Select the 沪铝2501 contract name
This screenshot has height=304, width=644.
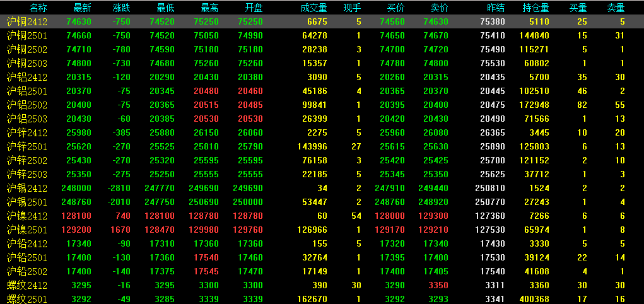[x=27, y=91]
